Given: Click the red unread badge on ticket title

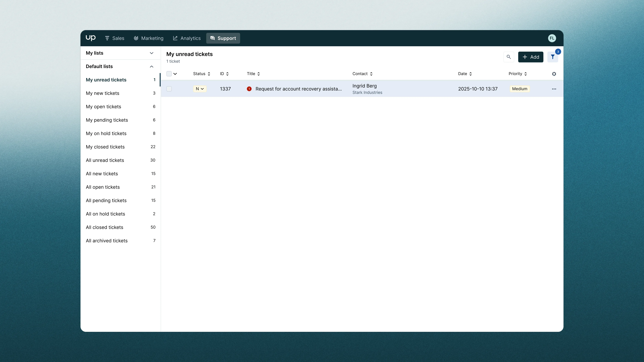Looking at the screenshot, I should click(x=249, y=89).
